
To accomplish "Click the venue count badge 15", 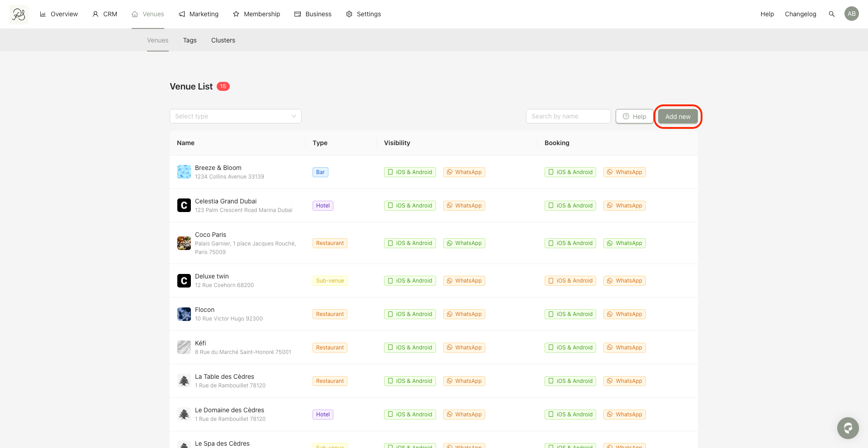I will point(223,86).
